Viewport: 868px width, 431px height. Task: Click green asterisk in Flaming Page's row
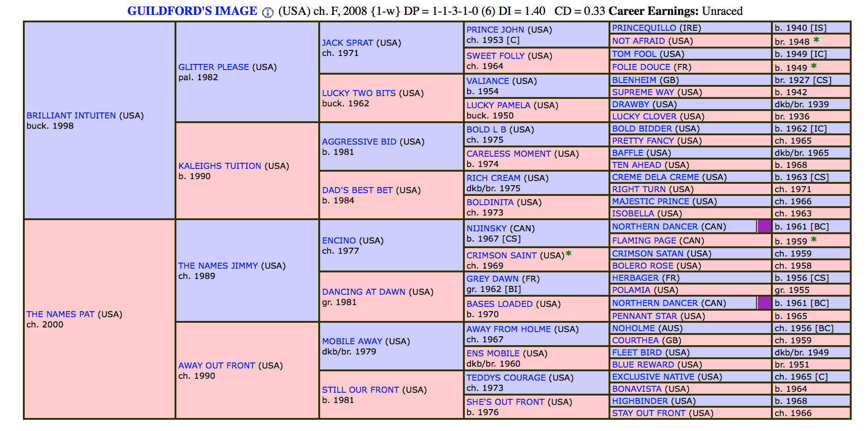tap(814, 240)
